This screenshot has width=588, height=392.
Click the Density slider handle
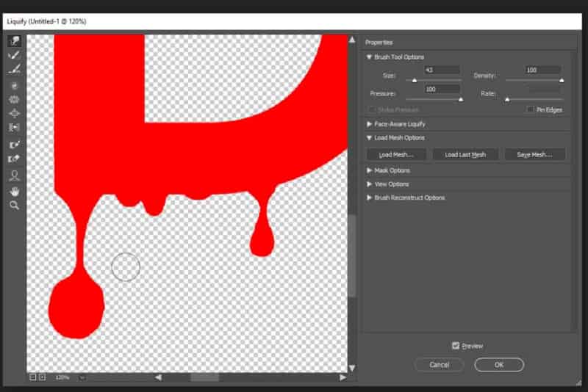562,80
